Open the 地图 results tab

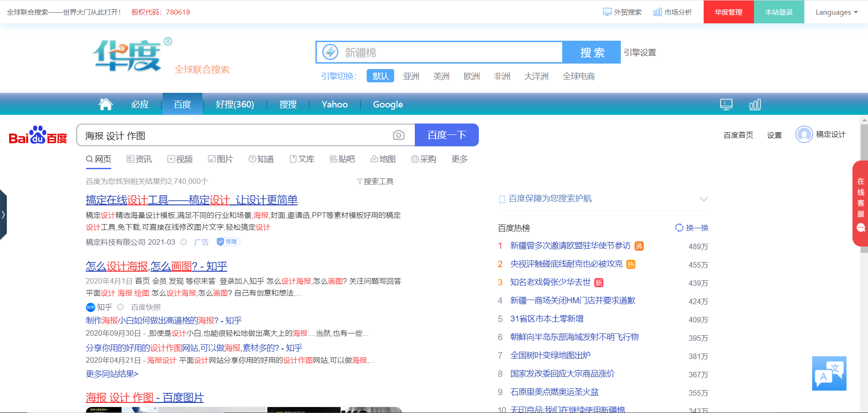pos(383,159)
